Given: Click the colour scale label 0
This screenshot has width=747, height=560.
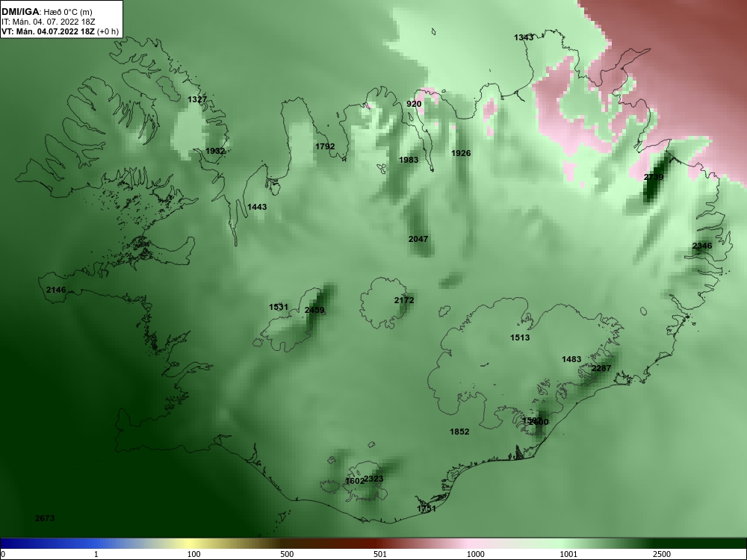Looking at the screenshot, I should coord(3,554).
